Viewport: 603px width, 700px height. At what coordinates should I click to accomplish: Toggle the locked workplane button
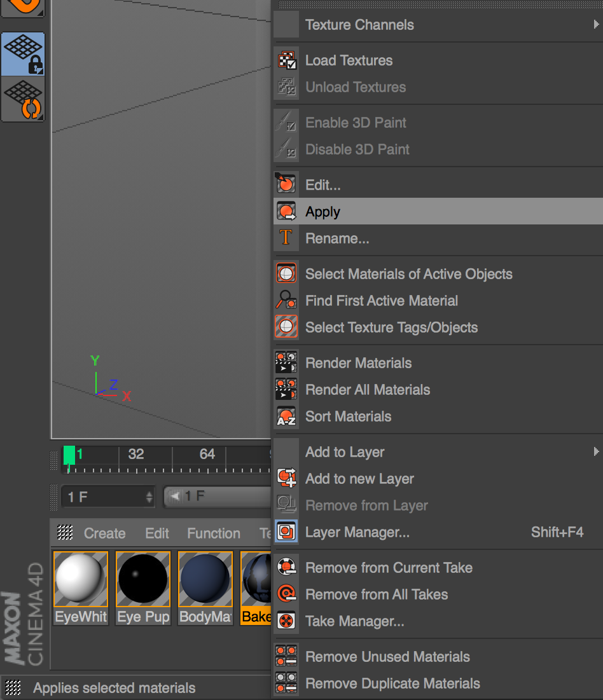click(24, 54)
